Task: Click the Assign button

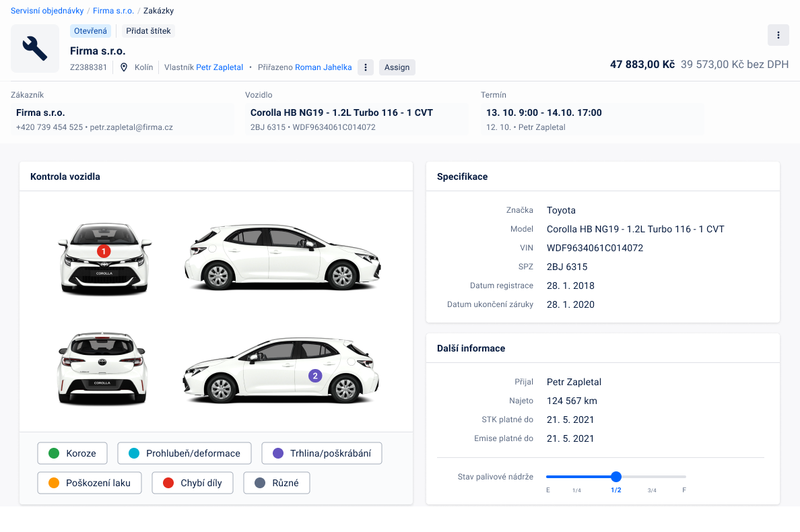Action: [x=397, y=67]
